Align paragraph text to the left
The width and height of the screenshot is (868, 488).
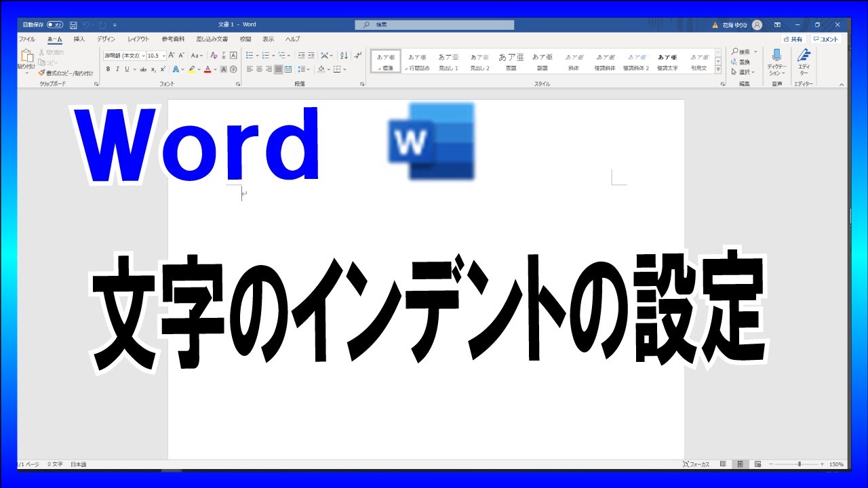(250, 69)
